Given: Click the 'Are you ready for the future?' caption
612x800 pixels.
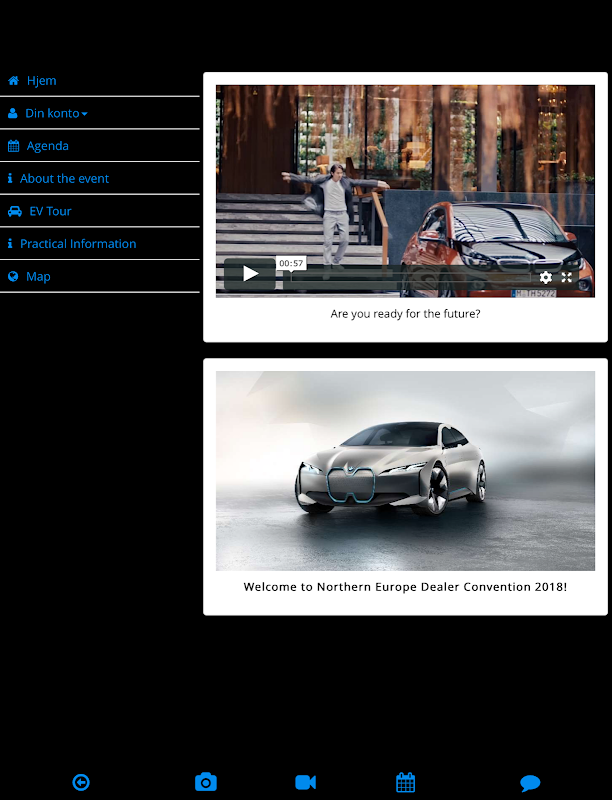Looking at the screenshot, I should pyautogui.click(x=405, y=314).
